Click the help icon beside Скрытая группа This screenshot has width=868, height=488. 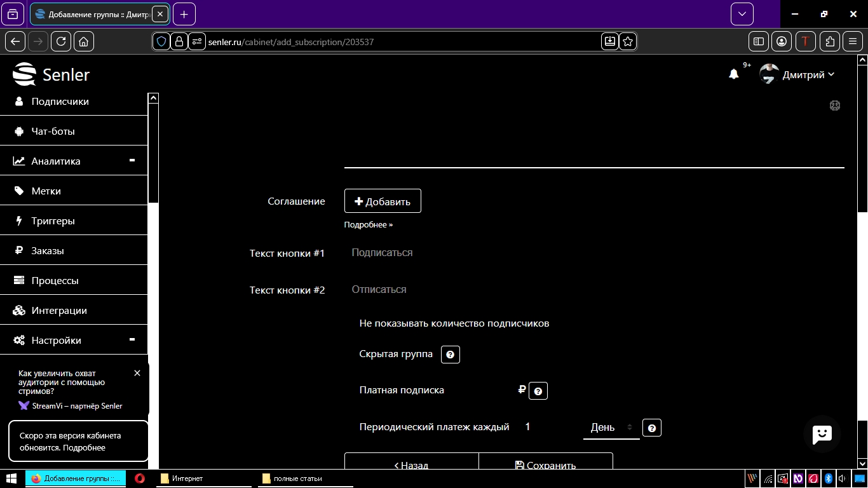click(450, 355)
